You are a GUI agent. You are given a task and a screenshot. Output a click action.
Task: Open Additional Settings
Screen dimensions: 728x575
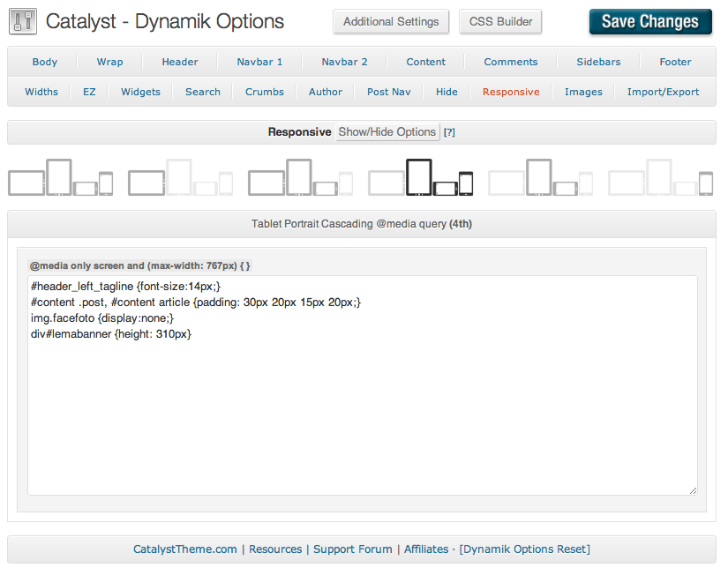tap(391, 22)
